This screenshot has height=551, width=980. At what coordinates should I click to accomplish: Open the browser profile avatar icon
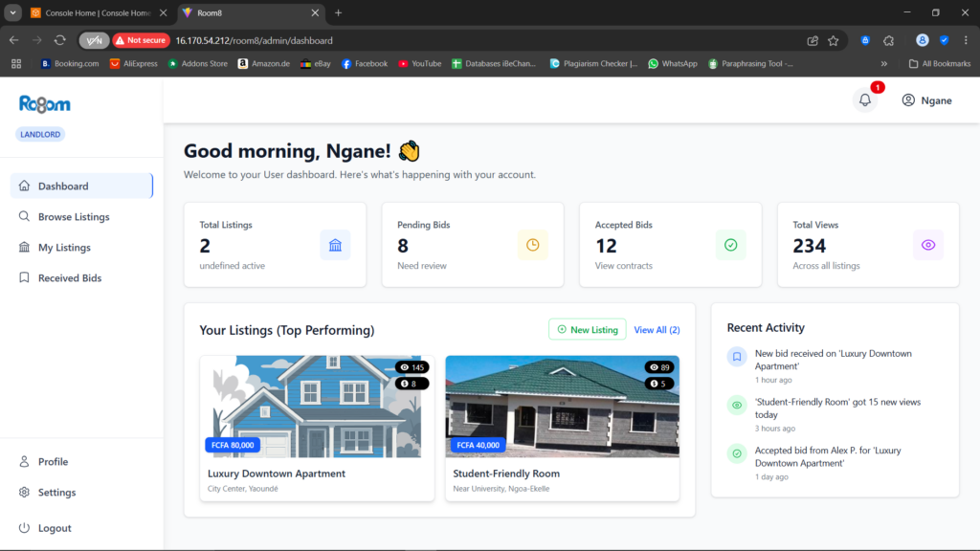pyautogui.click(x=922, y=40)
